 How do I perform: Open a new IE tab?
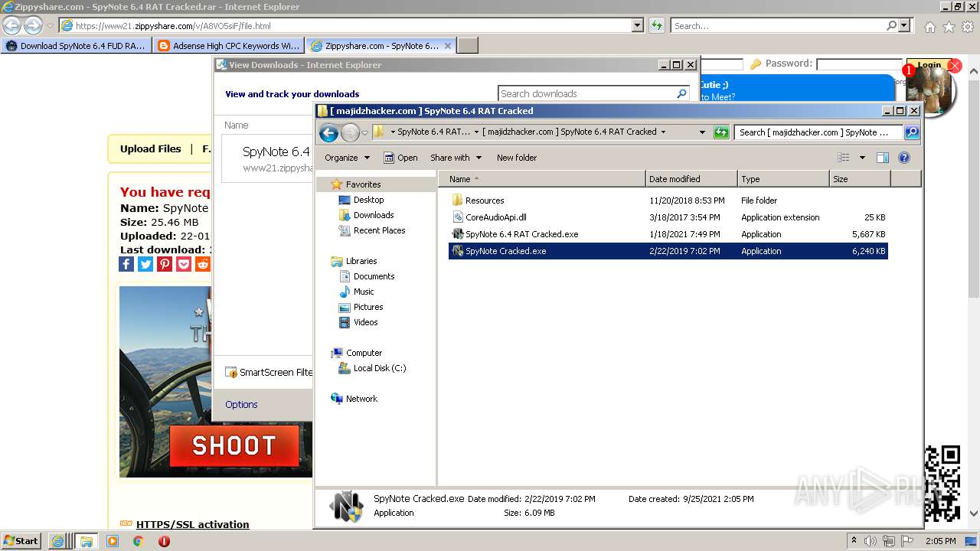[468, 46]
